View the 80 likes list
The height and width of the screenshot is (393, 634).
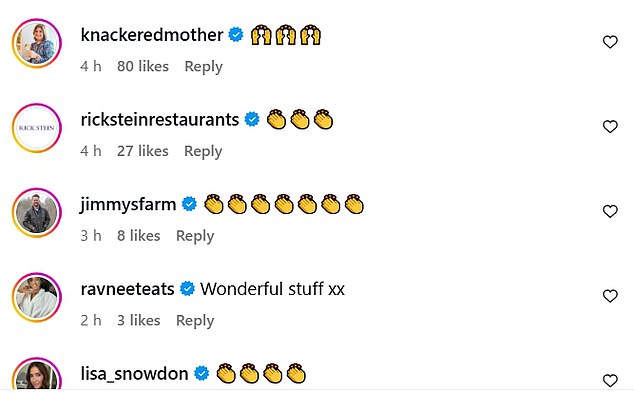pyautogui.click(x=143, y=66)
